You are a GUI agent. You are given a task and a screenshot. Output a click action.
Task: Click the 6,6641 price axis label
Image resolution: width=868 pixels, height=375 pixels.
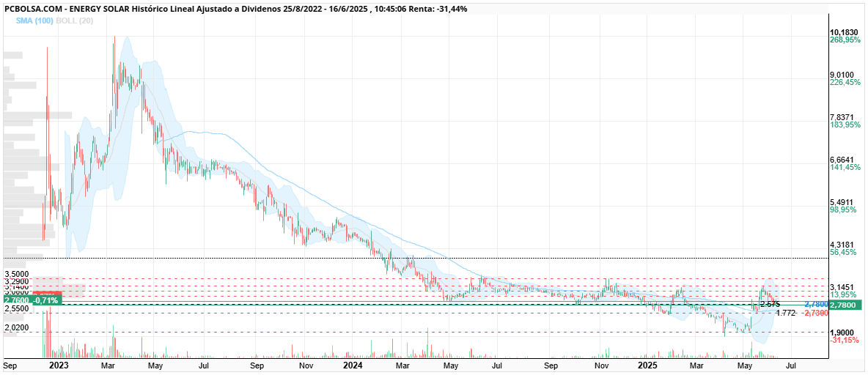click(843, 159)
